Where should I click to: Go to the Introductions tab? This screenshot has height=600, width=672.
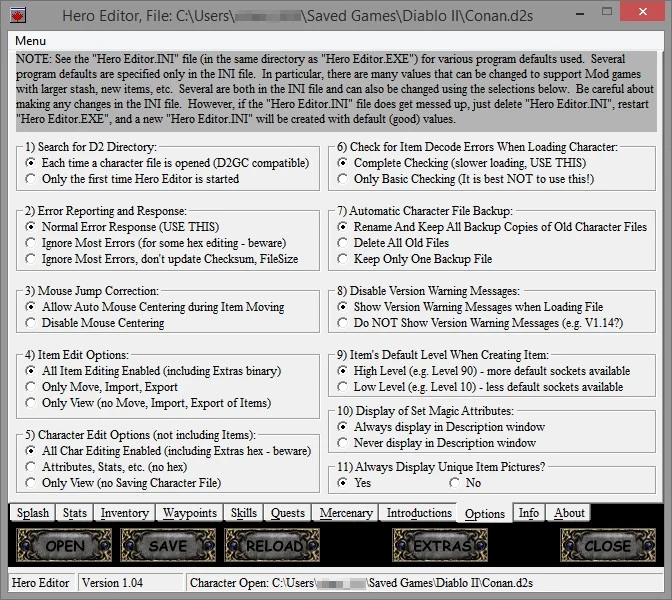(x=419, y=513)
